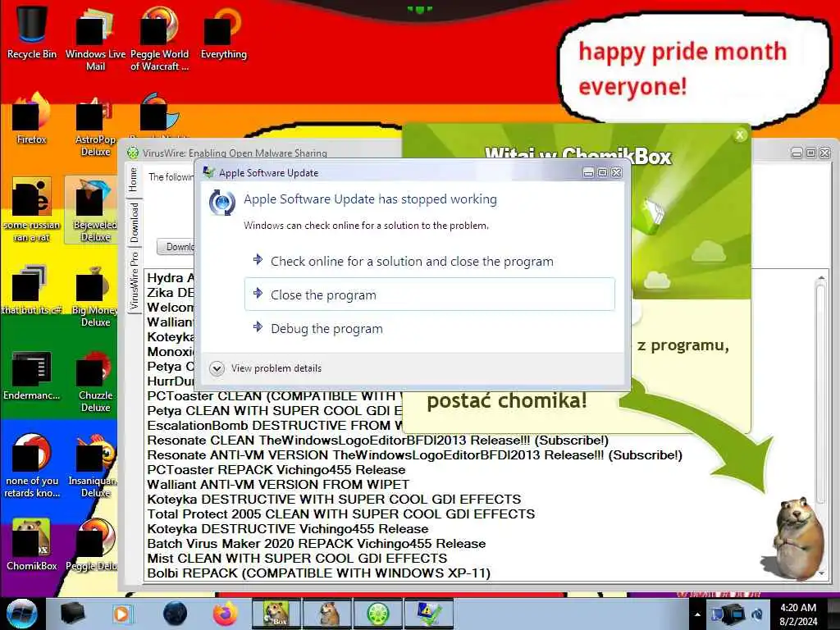Open 'that but its c#' desktop icon
Image resolution: width=840 pixels, height=630 pixels.
tap(32, 290)
